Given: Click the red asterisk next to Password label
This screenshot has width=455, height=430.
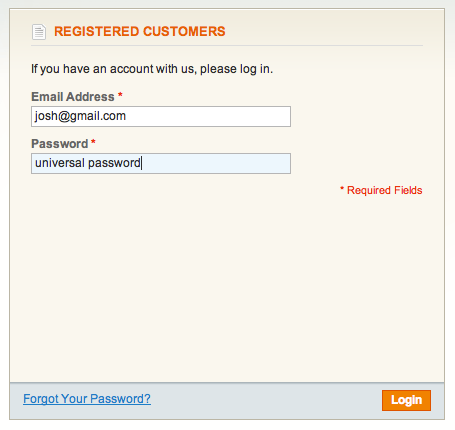Looking at the screenshot, I should click(93, 142).
